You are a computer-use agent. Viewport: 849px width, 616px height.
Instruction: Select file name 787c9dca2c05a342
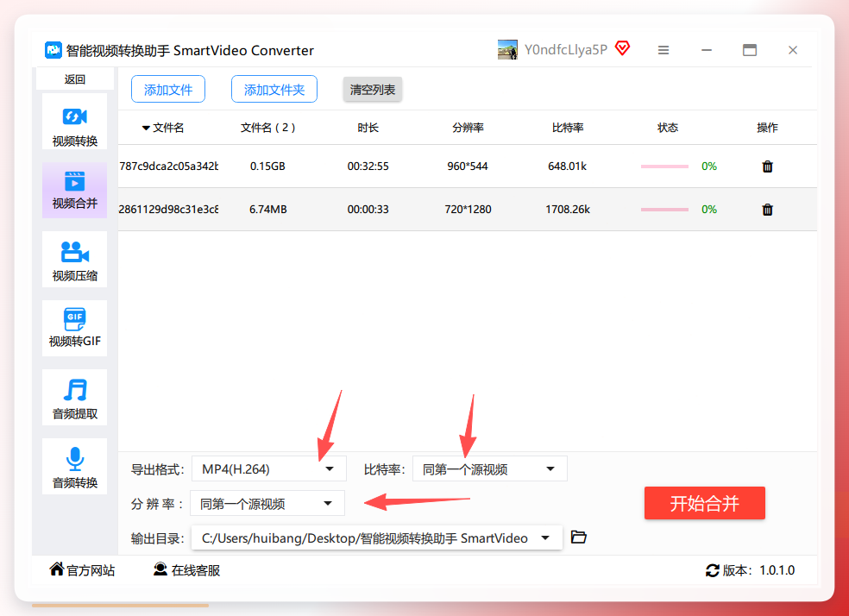tap(168, 167)
